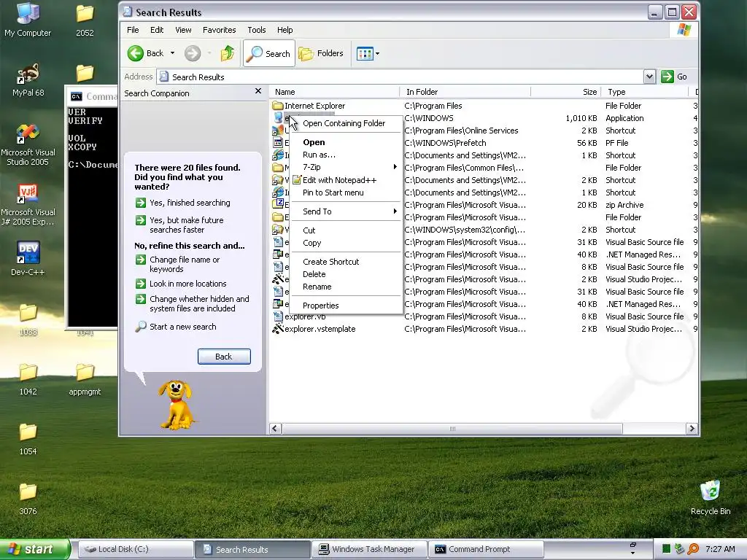Switch to Windows Task Manager taskbar button
The width and height of the screenshot is (747, 560).
point(368,550)
